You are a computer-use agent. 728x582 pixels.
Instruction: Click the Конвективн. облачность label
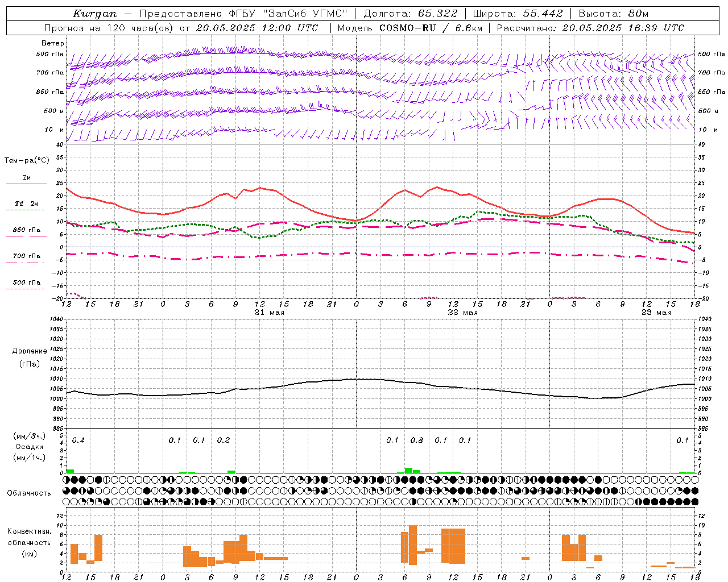[29, 537]
